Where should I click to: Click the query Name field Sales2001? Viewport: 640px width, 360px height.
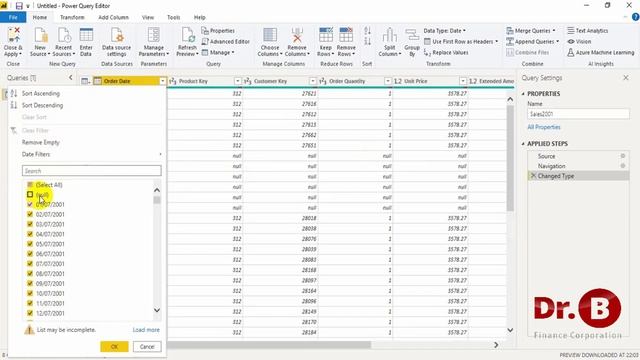[x=578, y=114]
